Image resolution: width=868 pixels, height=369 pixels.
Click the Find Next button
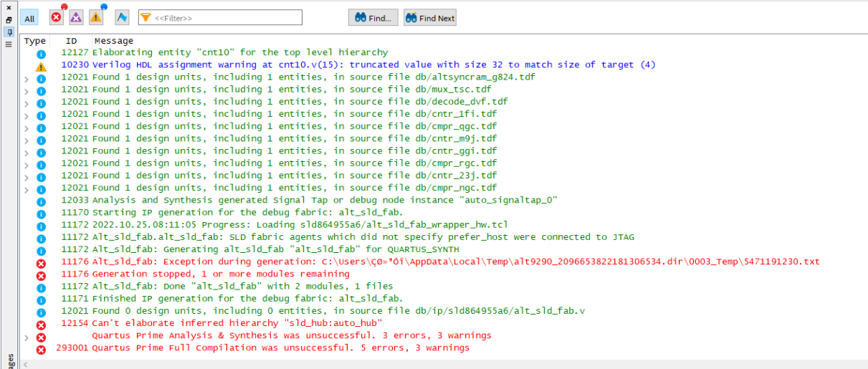tap(430, 18)
